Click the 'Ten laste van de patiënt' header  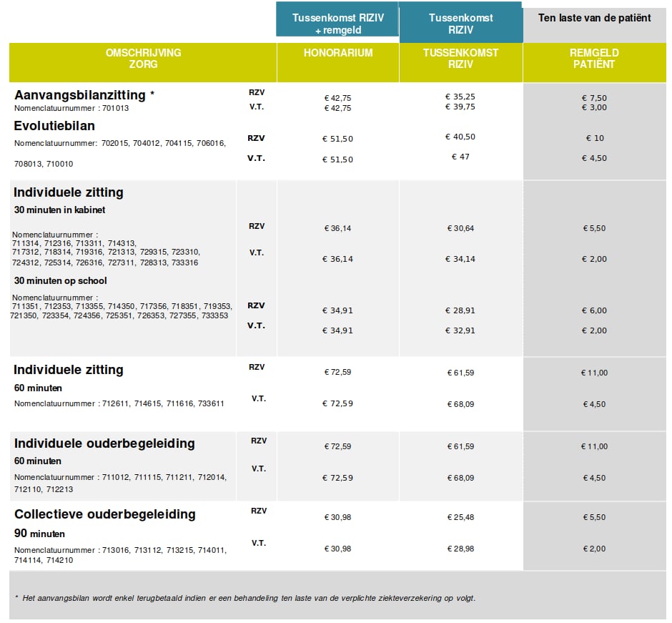coord(594,18)
